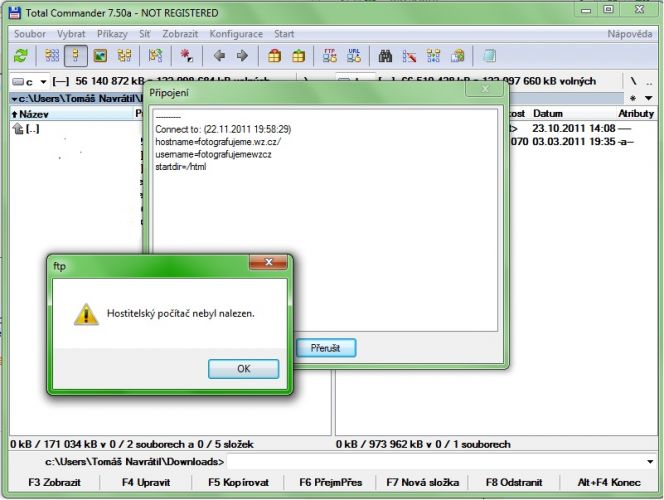Click left status bar 0 kB / 171 034 kB

pos(131,444)
